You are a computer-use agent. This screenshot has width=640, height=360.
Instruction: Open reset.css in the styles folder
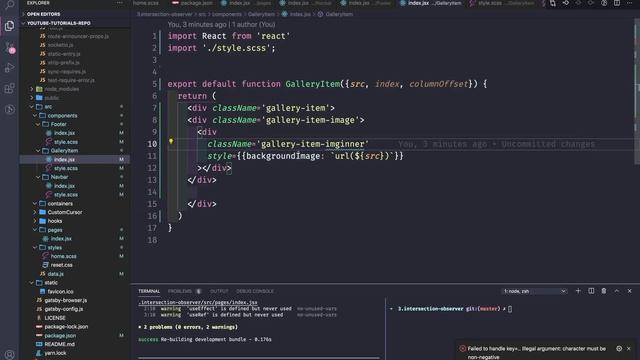click(x=62, y=265)
